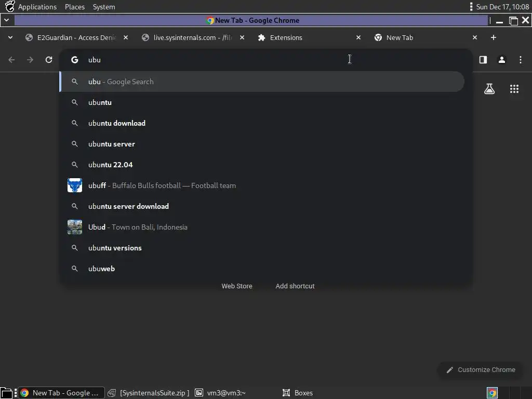Click the Ubud town photo thumbnail
The width and height of the screenshot is (532, 399).
click(75, 227)
